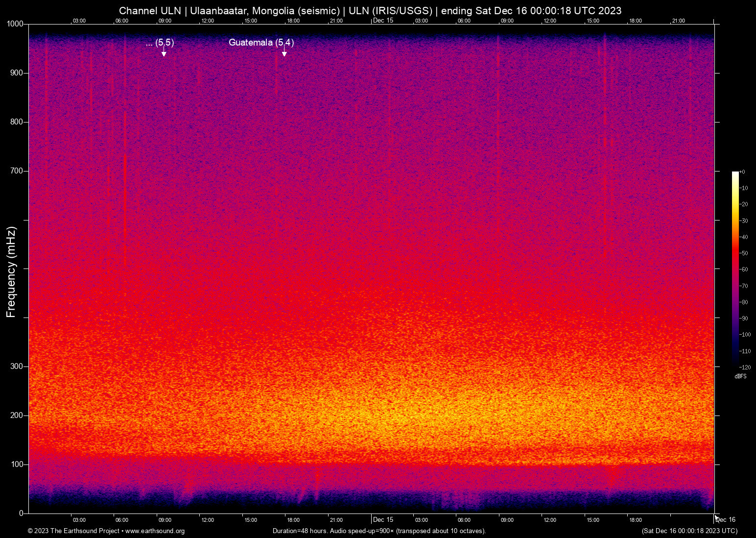
Task: Click the 1000 tick on the frequency axis
Action: (15, 24)
